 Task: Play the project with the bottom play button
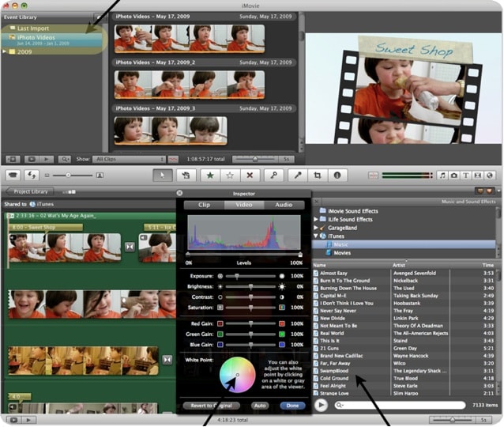click(28, 420)
